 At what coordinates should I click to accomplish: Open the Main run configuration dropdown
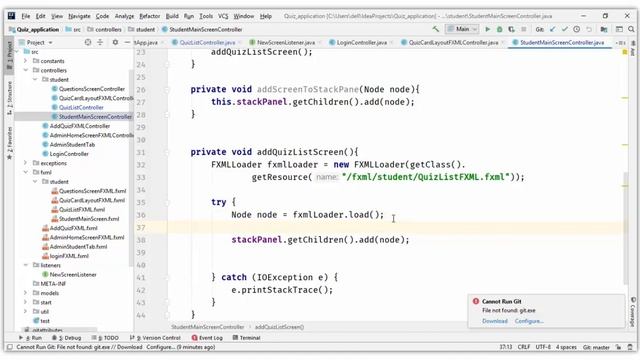[462, 29]
